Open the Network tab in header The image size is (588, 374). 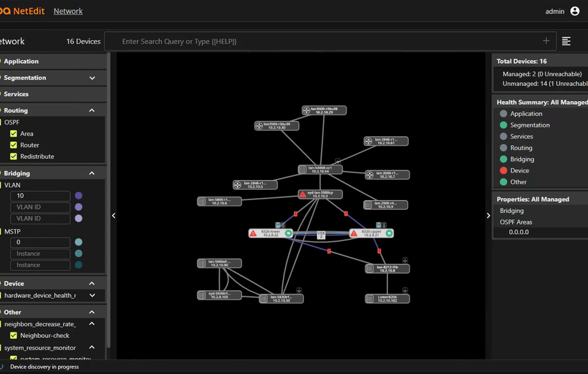68,11
